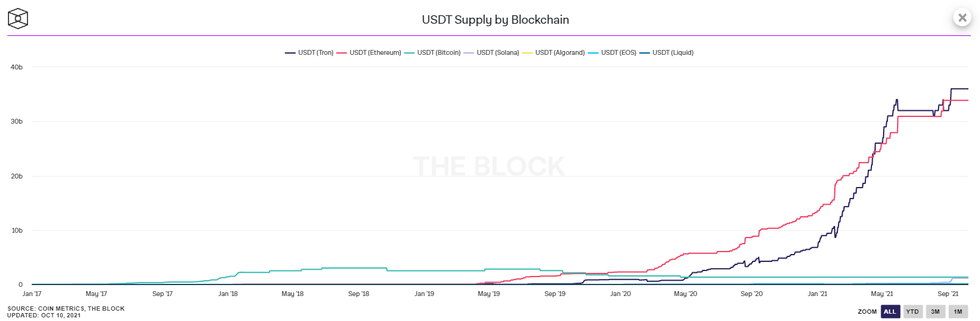Choose the 1M zoom button
980x321 pixels.
pos(958,312)
